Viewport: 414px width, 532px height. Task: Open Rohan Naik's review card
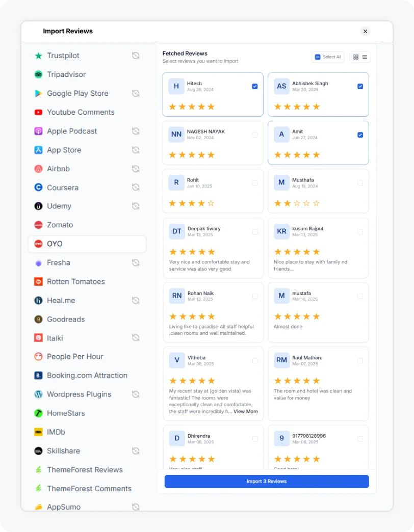[213, 312]
